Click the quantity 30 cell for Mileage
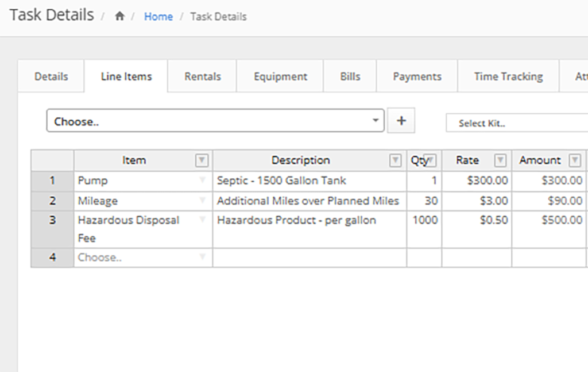 point(424,201)
